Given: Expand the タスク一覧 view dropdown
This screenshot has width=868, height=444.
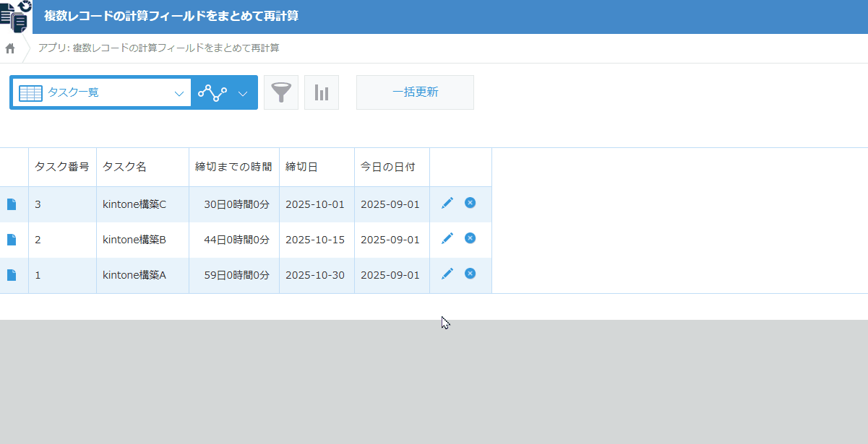Looking at the screenshot, I should (179, 93).
